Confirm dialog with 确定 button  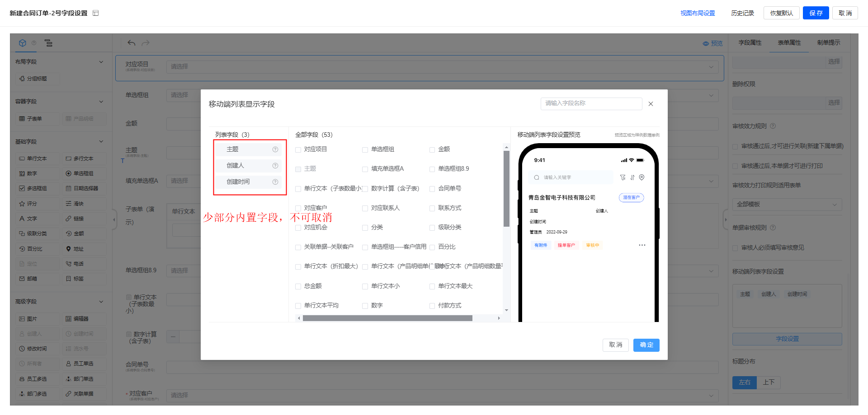pos(646,345)
